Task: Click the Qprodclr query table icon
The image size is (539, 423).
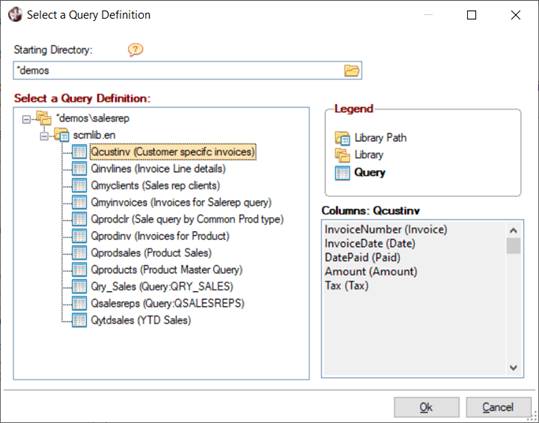Action: coord(79,219)
